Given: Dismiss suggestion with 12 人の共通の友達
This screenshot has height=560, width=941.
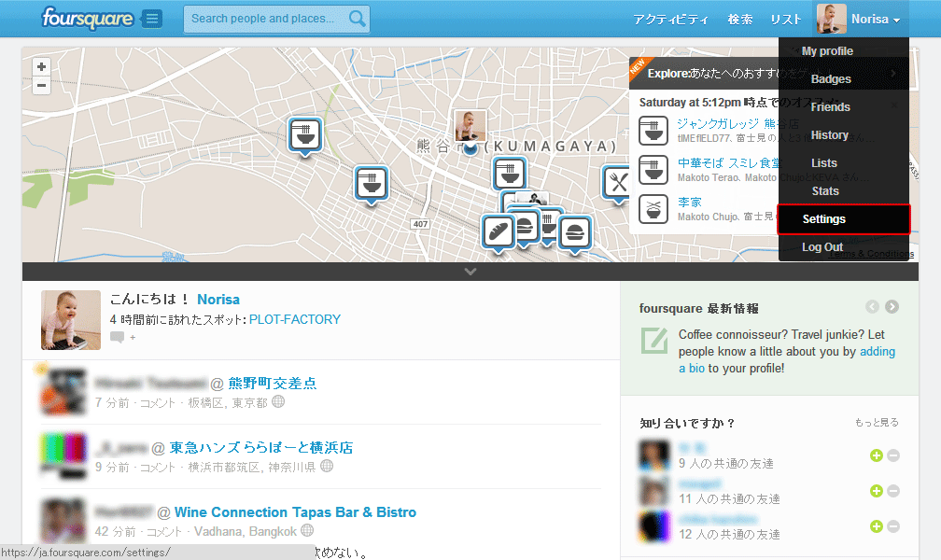Looking at the screenshot, I should click(x=893, y=526).
